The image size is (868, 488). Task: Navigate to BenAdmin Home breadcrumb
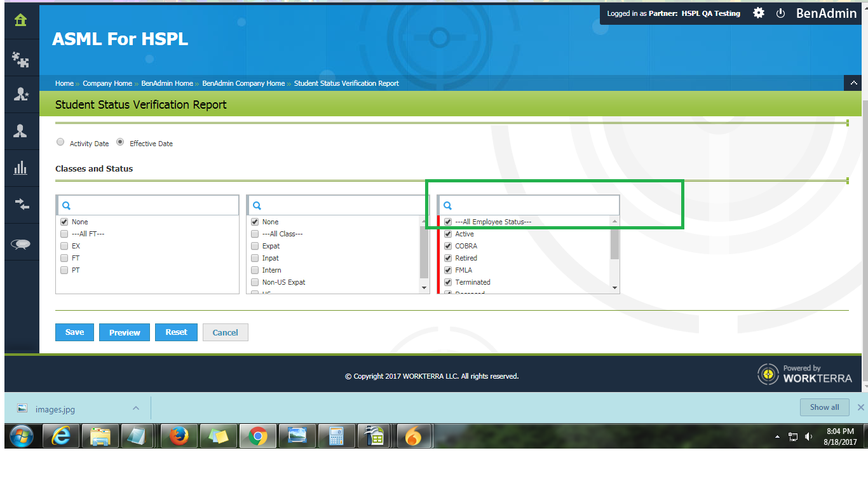click(x=168, y=83)
